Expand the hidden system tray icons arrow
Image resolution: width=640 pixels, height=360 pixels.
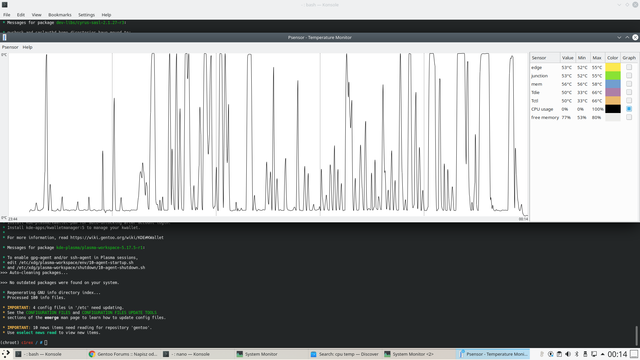602,354
